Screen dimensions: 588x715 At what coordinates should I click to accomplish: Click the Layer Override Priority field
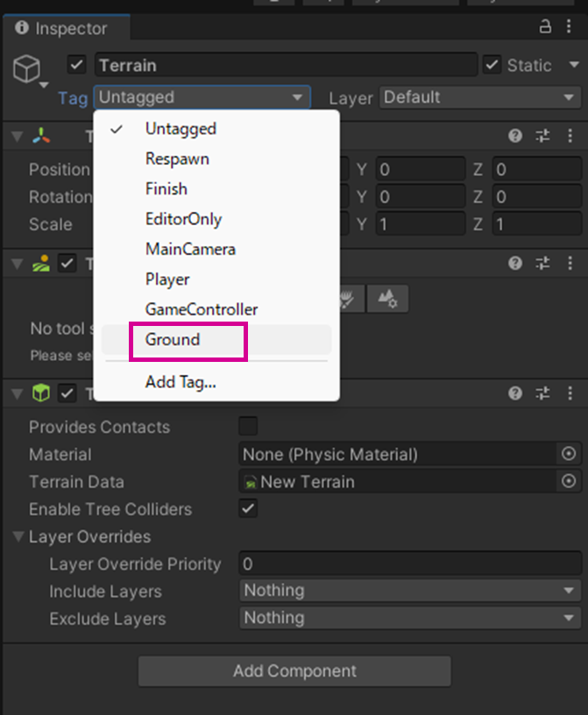(x=410, y=563)
